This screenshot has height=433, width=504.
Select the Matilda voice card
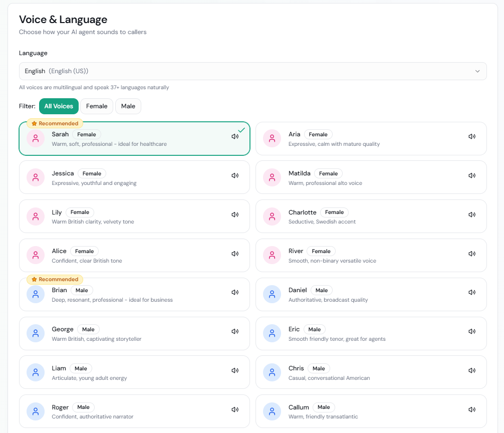click(x=371, y=177)
